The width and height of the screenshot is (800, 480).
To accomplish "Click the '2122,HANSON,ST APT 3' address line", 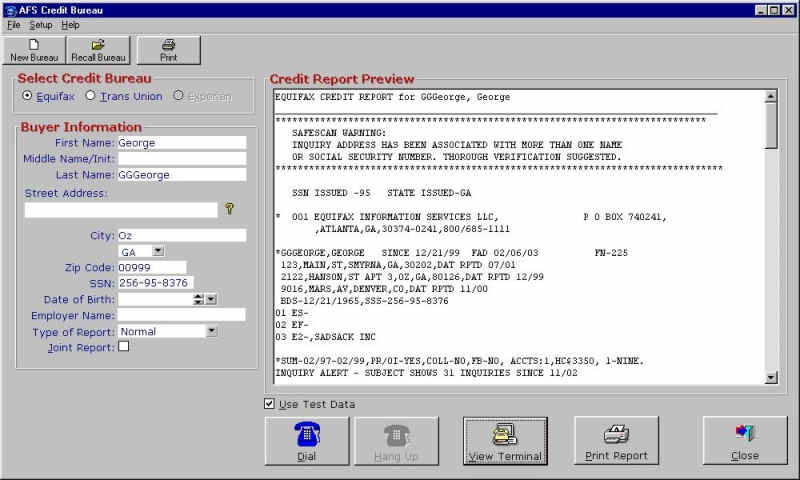I will tap(412, 277).
